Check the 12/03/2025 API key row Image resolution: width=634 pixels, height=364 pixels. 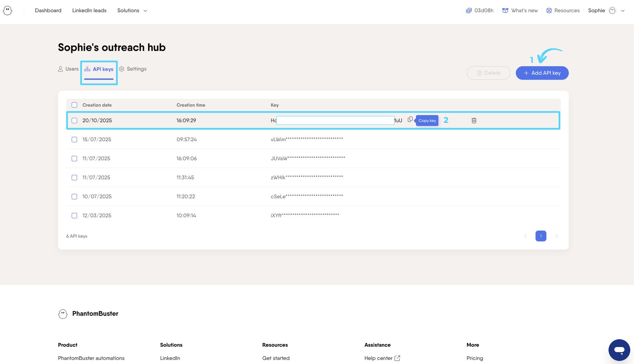click(74, 216)
